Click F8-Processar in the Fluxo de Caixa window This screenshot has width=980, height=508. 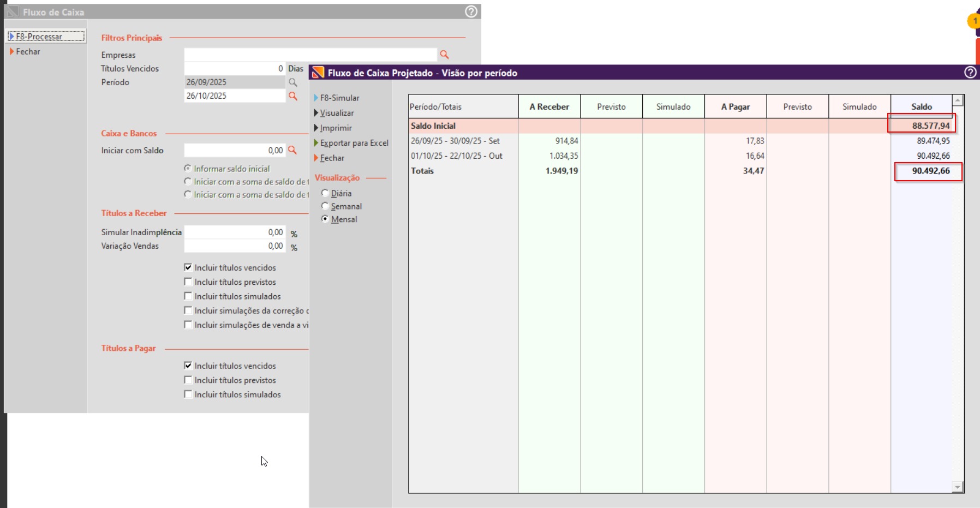pyautogui.click(x=46, y=37)
